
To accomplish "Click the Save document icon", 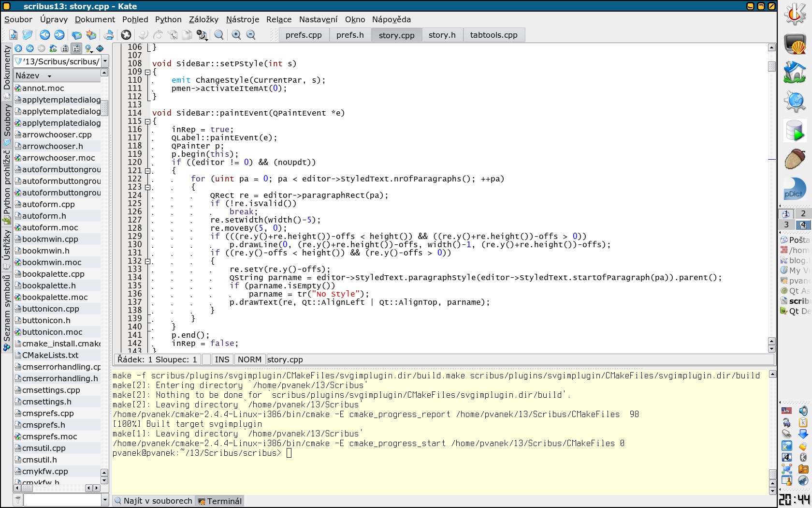I will click(x=76, y=35).
